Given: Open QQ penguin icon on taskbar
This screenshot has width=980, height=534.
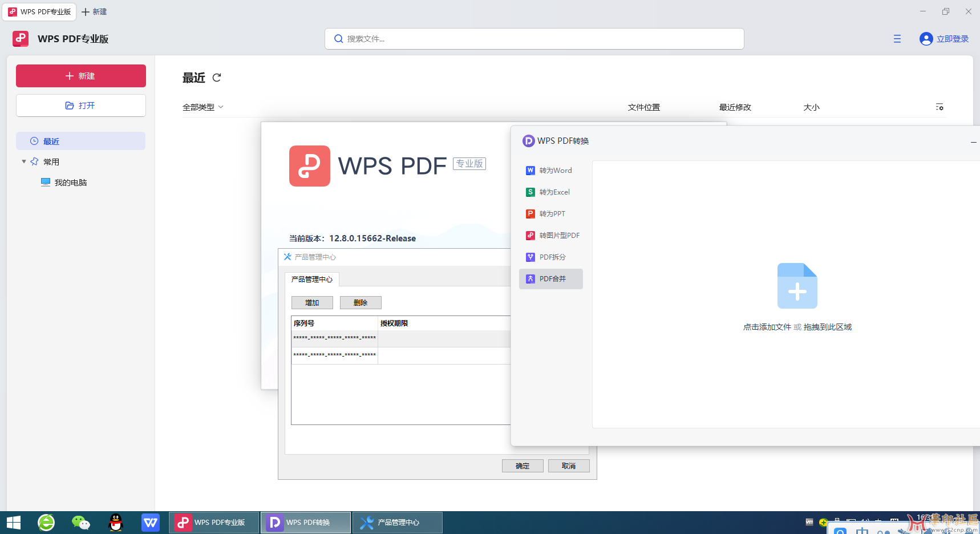Looking at the screenshot, I should coord(116,523).
